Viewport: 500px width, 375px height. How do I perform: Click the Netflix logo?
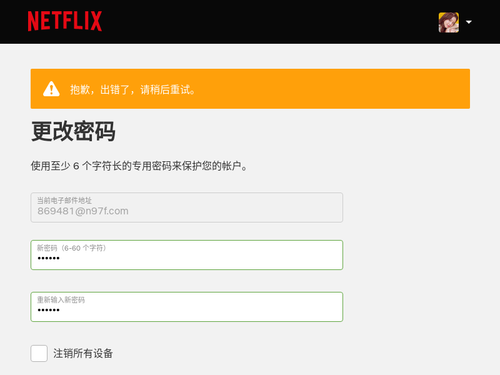click(65, 21)
